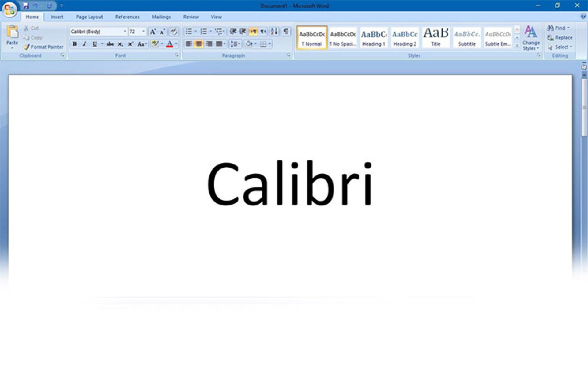
Task: Click the Borders grid icon
Action: 263,44
